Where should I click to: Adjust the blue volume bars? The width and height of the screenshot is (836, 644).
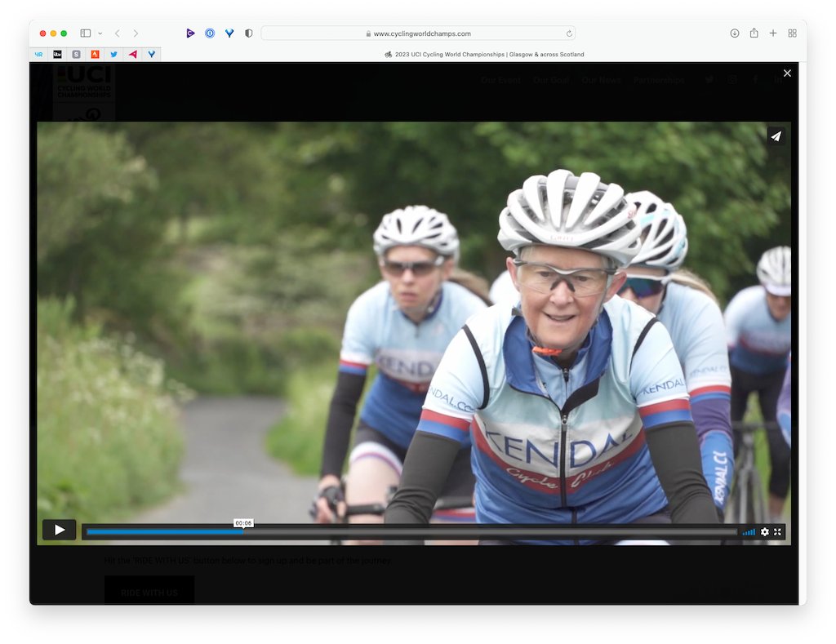click(749, 531)
